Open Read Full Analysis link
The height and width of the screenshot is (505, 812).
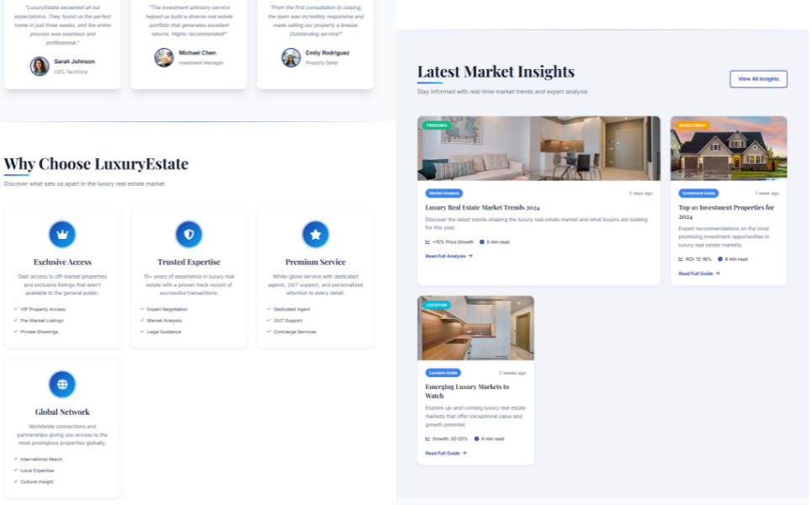click(448, 256)
